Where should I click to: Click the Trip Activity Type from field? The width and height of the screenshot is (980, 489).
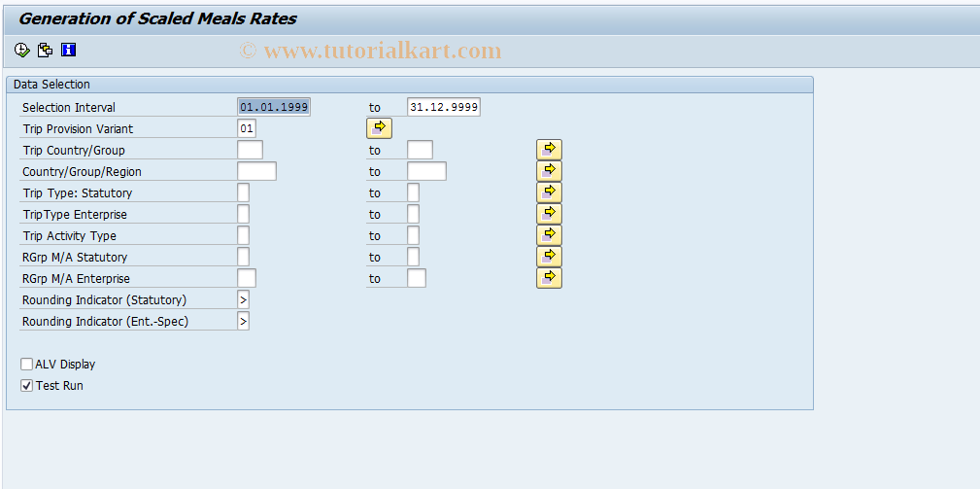(x=243, y=235)
